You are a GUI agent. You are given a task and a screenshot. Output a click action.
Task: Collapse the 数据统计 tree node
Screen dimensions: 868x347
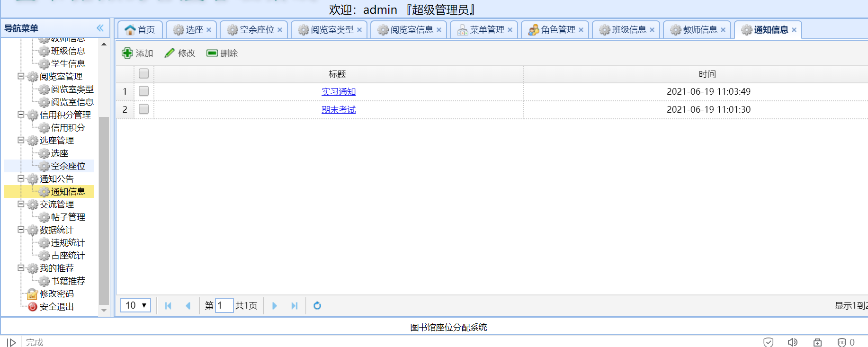pyautogui.click(x=21, y=230)
